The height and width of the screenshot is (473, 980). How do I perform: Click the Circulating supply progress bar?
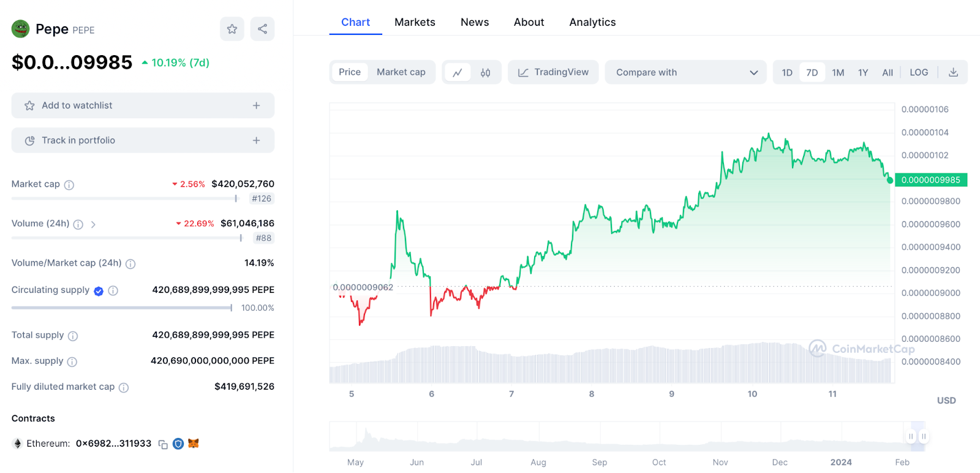pos(122,308)
